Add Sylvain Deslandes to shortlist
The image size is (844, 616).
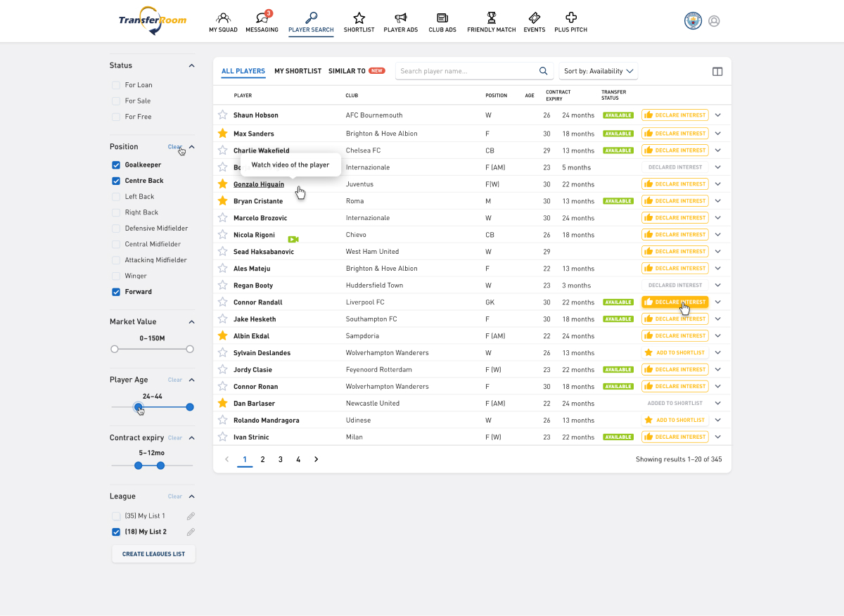(x=674, y=352)
